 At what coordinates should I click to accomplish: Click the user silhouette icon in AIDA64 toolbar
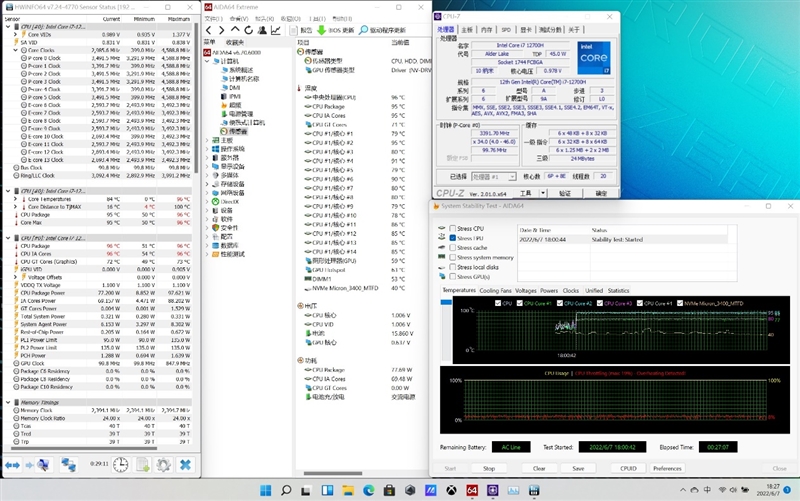pyautogui.click(x=262, y=31)
